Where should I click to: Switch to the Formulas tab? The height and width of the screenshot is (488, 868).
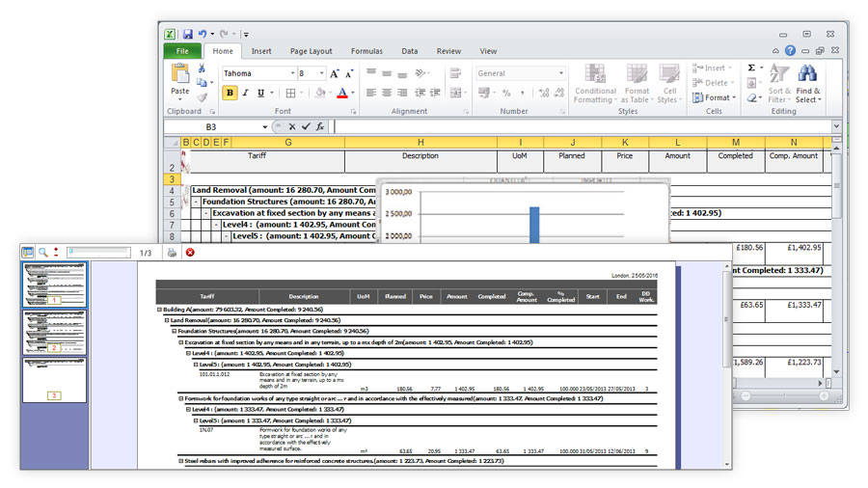tap(366, 51)
